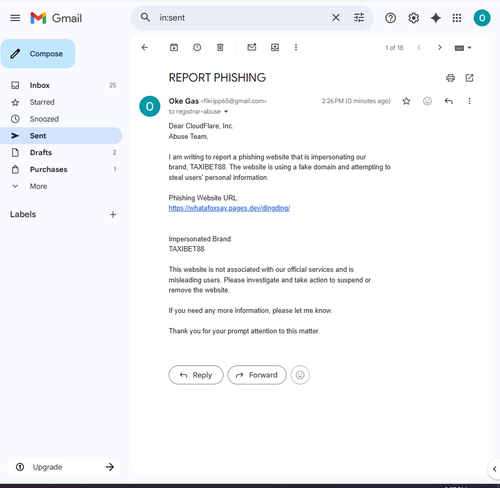500x488 pixels.
Task: Open the message more options menu
Action: coord(469,101)
